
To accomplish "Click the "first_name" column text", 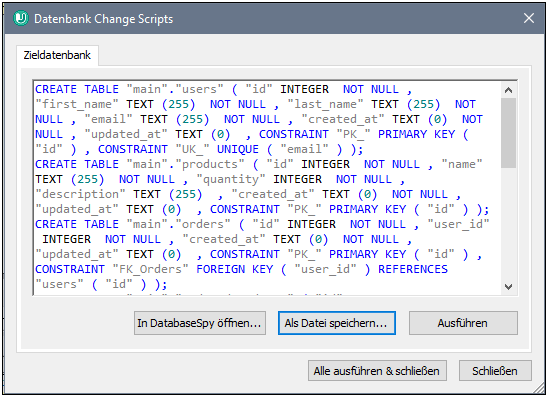I will [77, 104].
